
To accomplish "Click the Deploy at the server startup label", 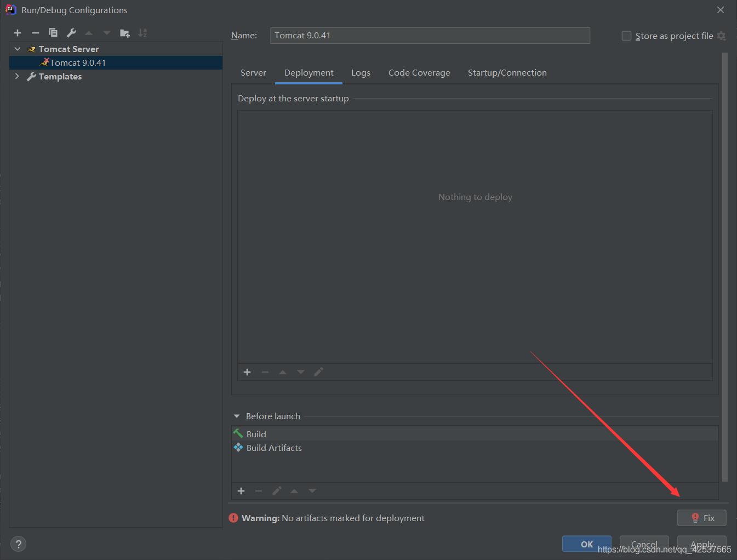I will coord(293,99).
